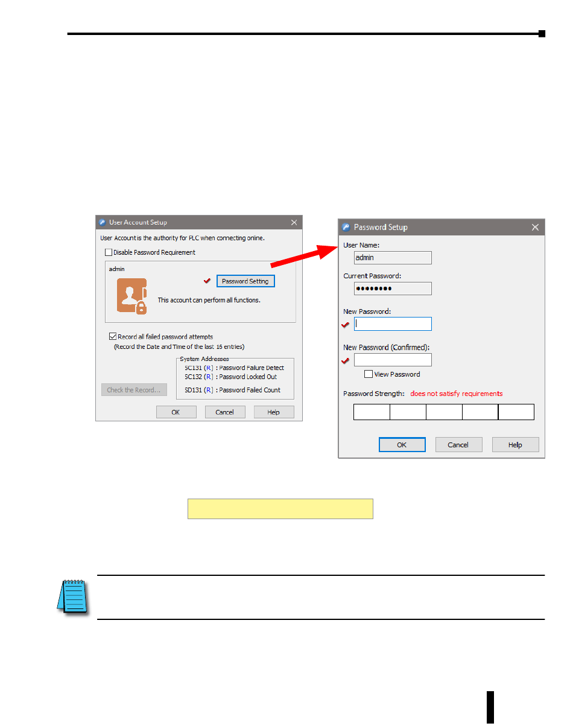Toggle the View Password checkbox
The height and width of the screenshot is (728, 573).
point(369,374)
